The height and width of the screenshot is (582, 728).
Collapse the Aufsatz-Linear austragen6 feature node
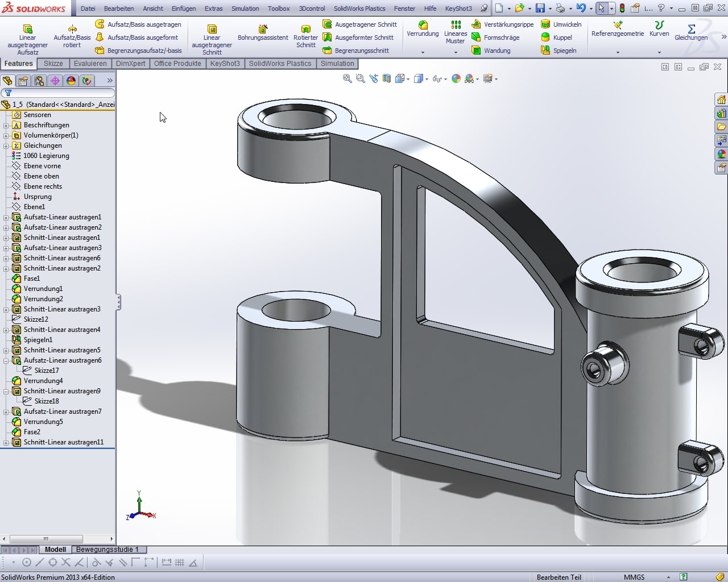6,360
